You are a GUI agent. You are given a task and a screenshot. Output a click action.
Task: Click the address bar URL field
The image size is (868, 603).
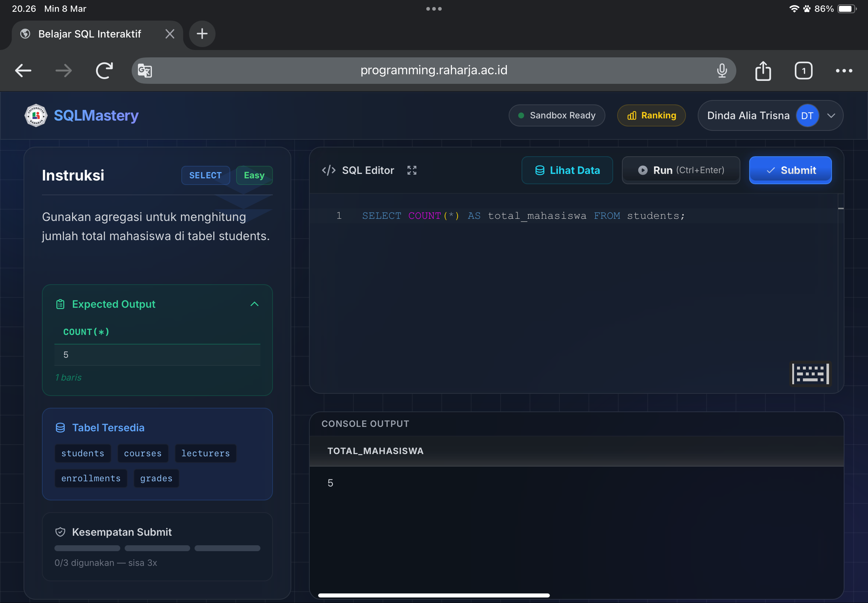(433, 71)
